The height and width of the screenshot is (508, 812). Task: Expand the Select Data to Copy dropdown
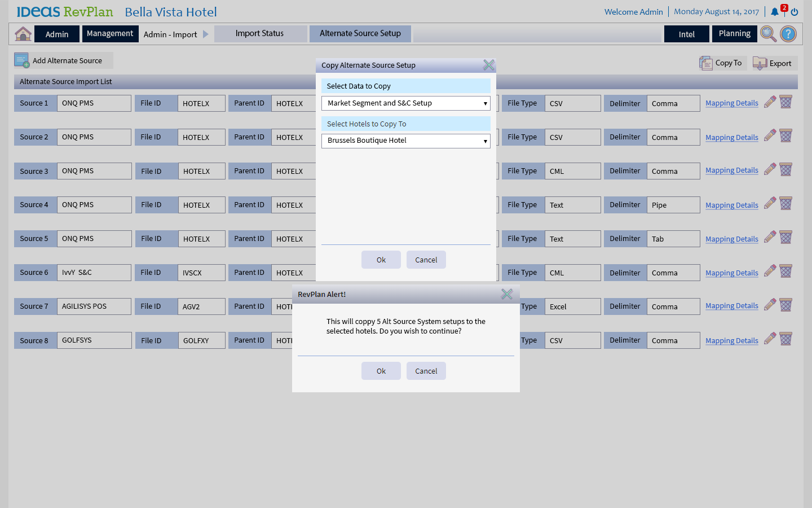(405, 103)
